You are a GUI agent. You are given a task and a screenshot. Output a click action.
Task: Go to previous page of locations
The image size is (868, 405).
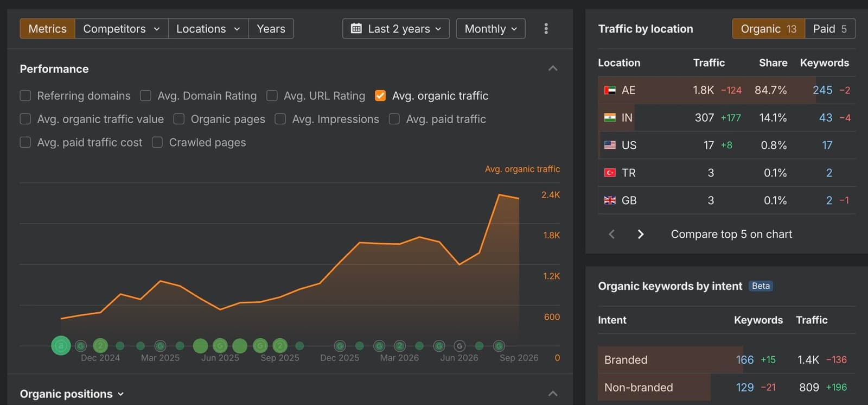(x=612, y=234)
